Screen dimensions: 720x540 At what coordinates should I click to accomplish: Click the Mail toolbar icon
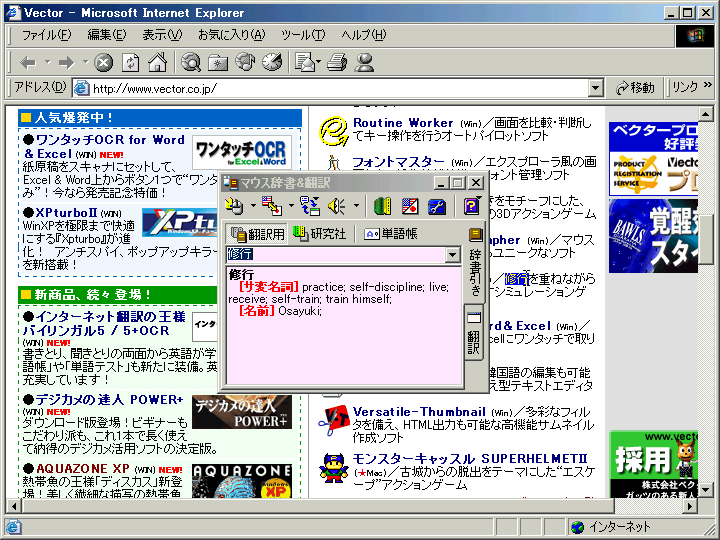click(x=304, y=62)
